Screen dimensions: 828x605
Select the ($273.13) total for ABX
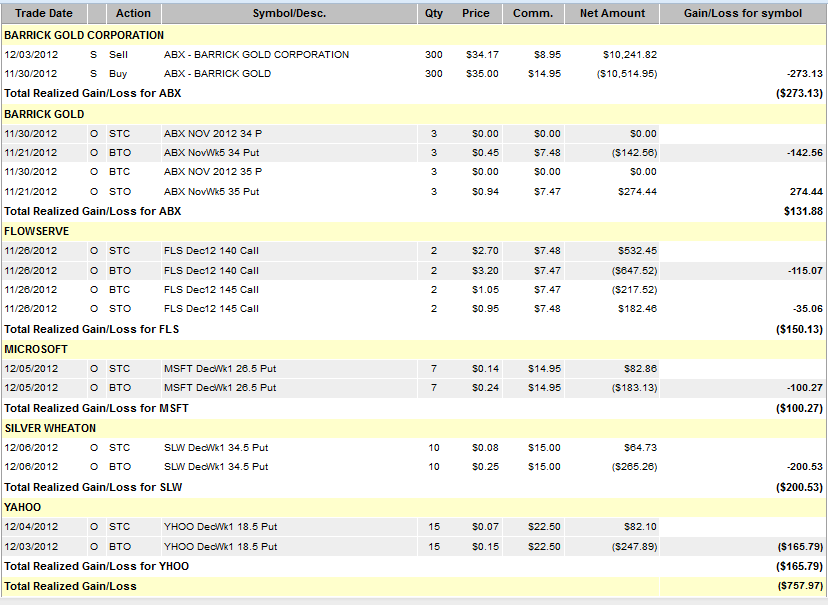point(799,93)
